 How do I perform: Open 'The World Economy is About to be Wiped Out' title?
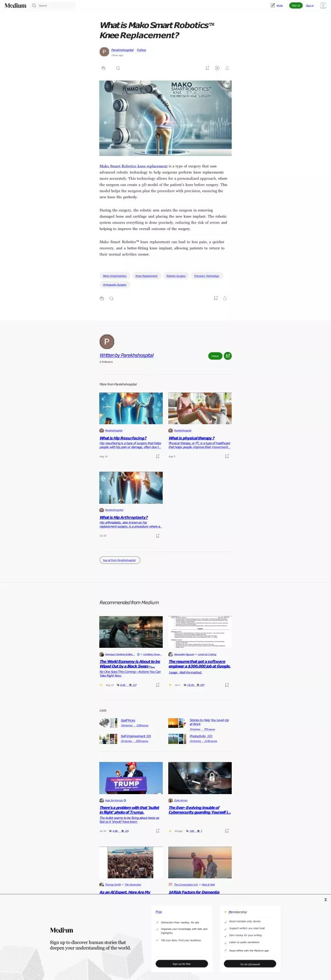click(x=130, y=663)
